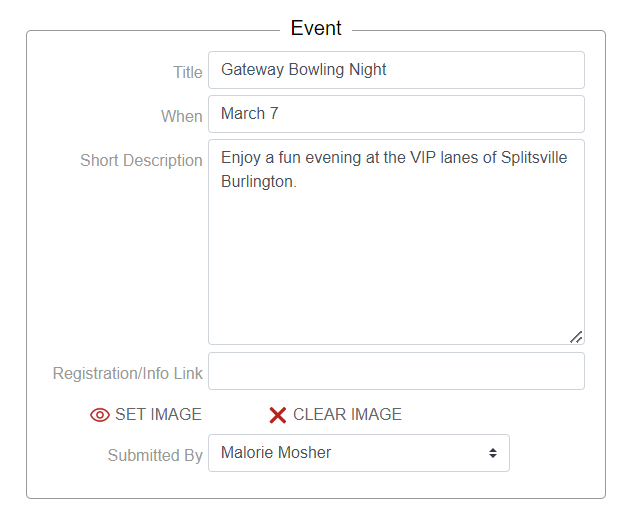Focus the empty Registration/Info Link field
This screenshot has height=508, width=628.
coord(396,371)
